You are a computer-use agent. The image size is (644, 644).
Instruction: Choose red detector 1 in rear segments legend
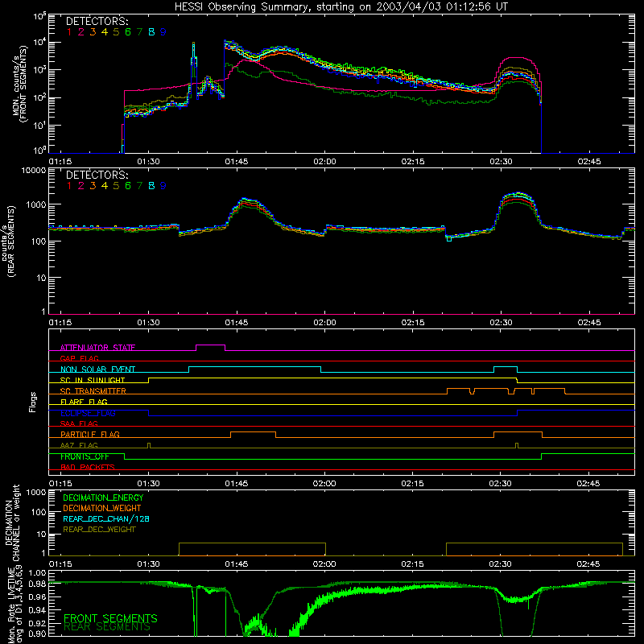69,186
